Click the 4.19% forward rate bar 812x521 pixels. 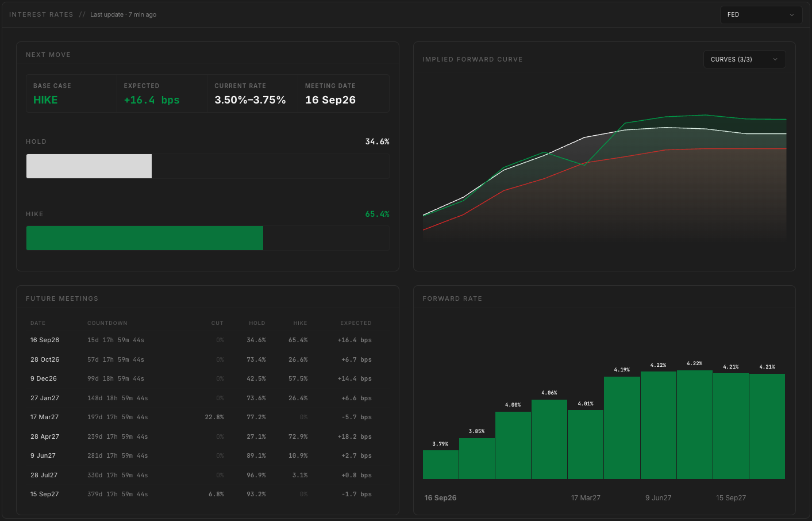click(622, 428)
